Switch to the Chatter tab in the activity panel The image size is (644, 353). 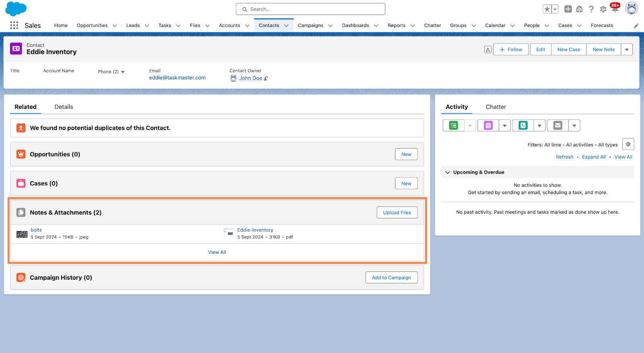click(x=495, y=107)
